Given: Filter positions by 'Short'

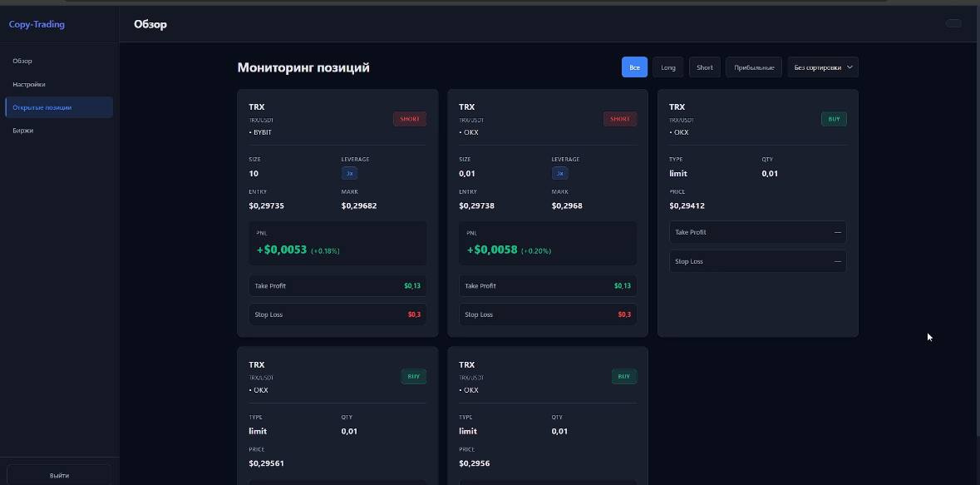Looking at the screenshot, I should pyautogui.click(x=704, y=67).
